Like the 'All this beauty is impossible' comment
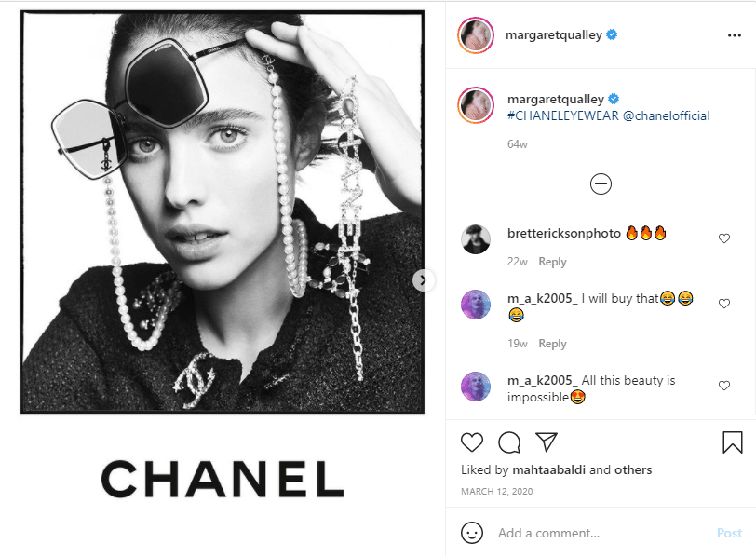The width and height of the screenshot is (756, 557). coord(724,385)
